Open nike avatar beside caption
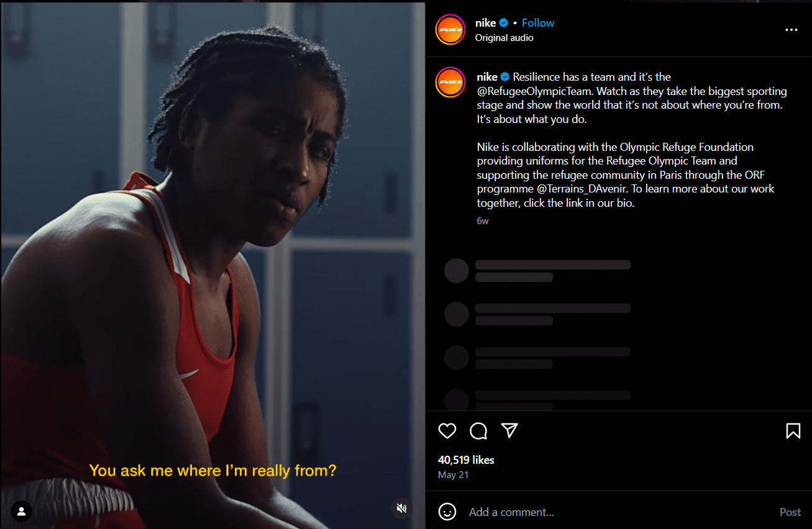This screenshot has width=812, height=529. [x=450, y=83]
